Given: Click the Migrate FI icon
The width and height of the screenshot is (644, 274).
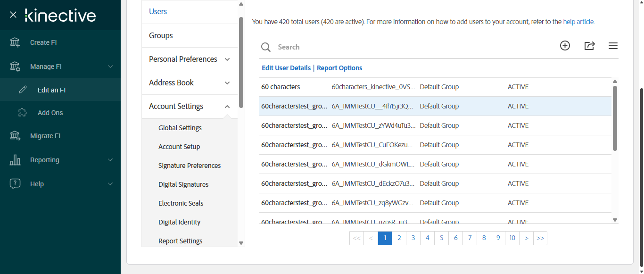Looking at the screenshot, I should pos(15,136).
